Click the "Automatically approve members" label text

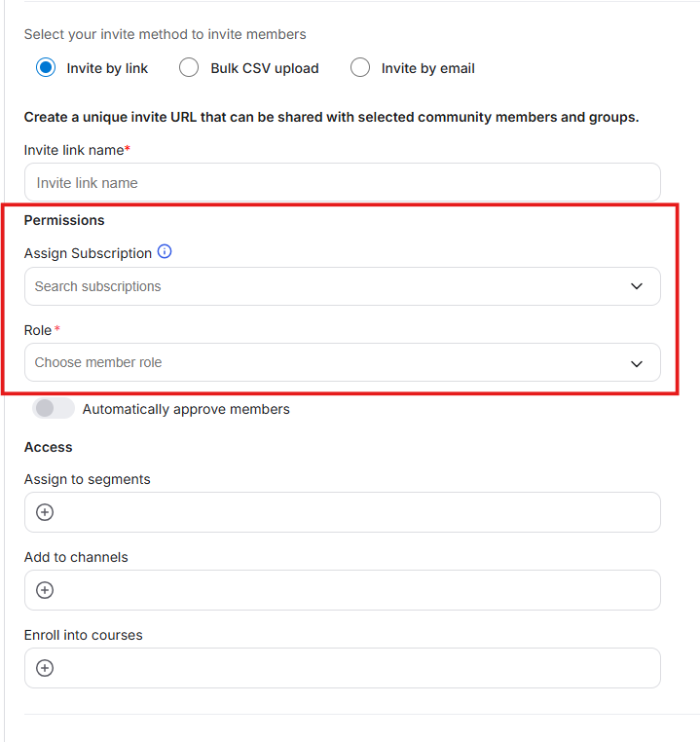click(x=186, y=409)
